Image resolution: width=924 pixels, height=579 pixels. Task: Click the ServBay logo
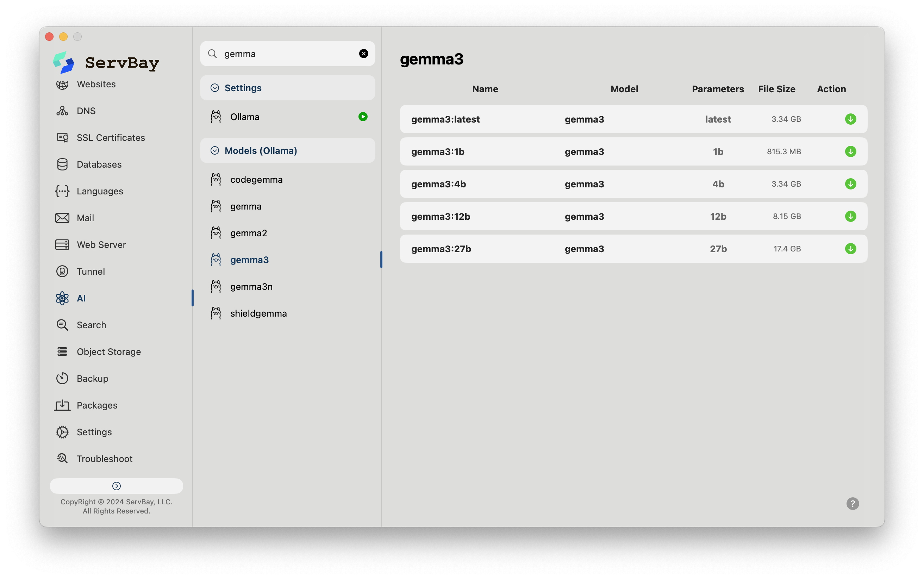tap(63, 62)
